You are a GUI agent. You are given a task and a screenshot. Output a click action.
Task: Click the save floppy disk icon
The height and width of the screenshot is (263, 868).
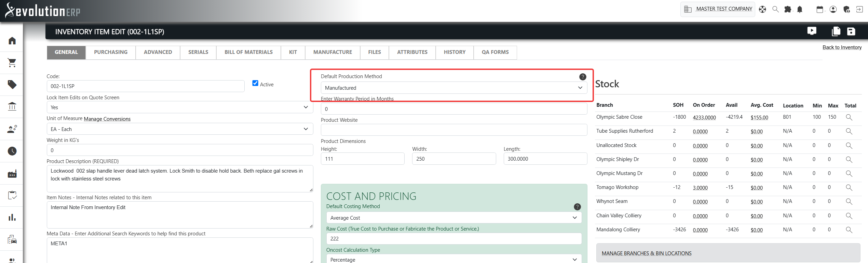click(851, 31)
